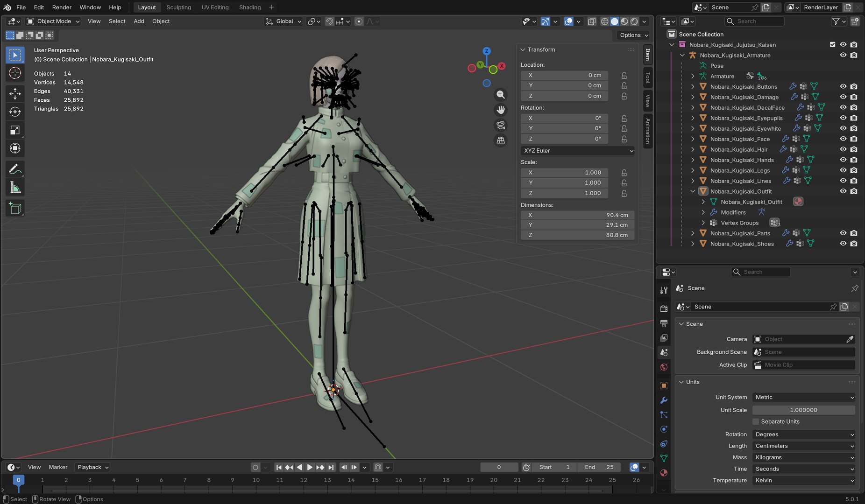Open the Material properties tab icon
The image size is (865, 504).
664,473
